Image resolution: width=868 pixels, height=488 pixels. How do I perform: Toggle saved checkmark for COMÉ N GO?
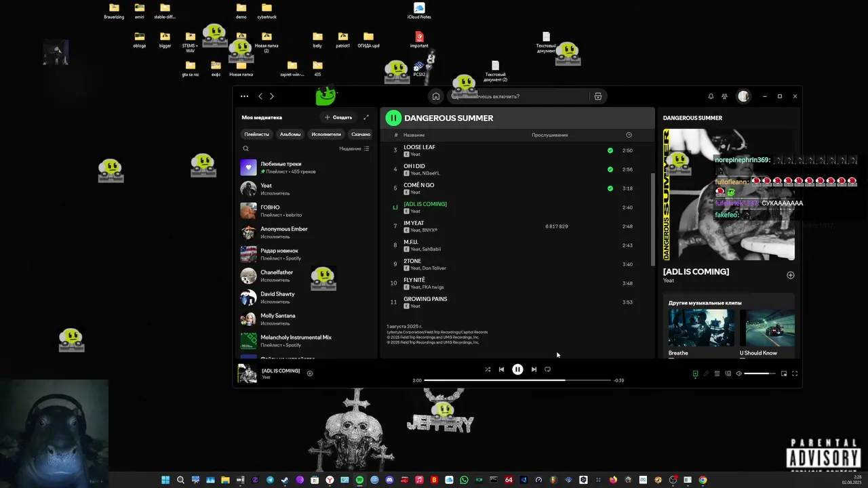click(610, 188)
